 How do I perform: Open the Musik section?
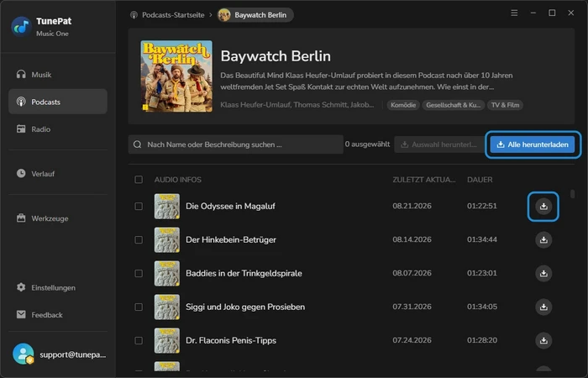[58, 75]
